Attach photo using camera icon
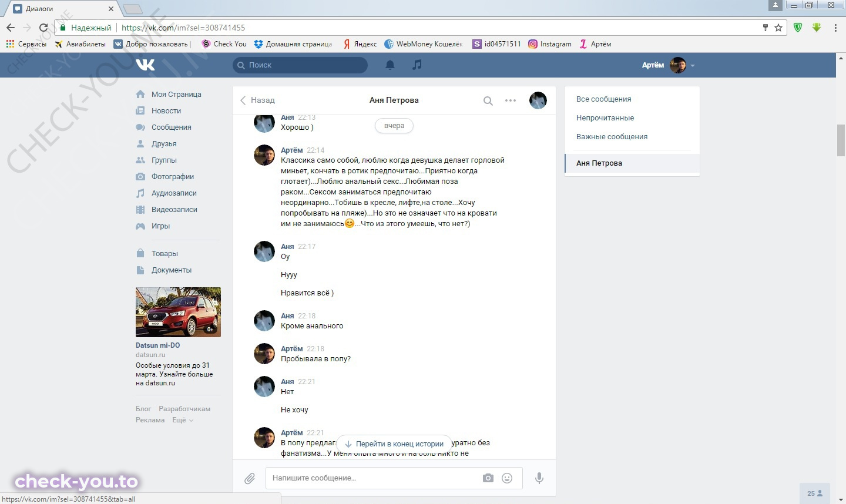The height and width of the screenshot is (504, 846). tap(488, 478)
